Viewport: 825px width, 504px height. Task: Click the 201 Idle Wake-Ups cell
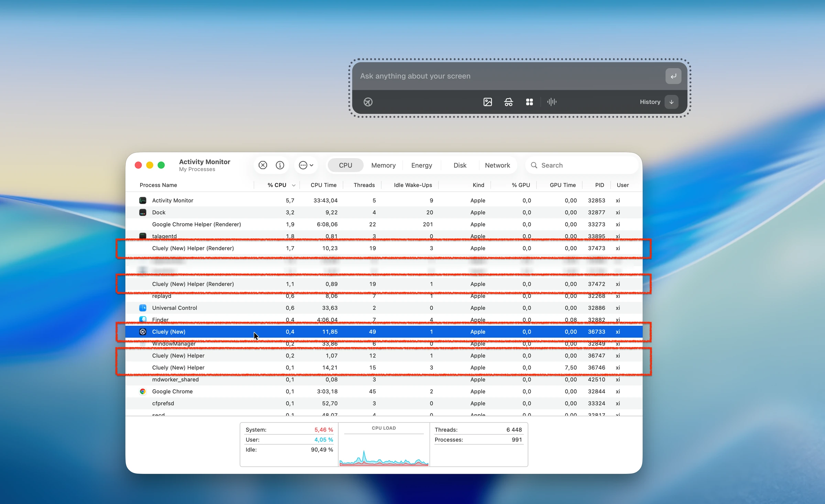[x=428, y=224]
